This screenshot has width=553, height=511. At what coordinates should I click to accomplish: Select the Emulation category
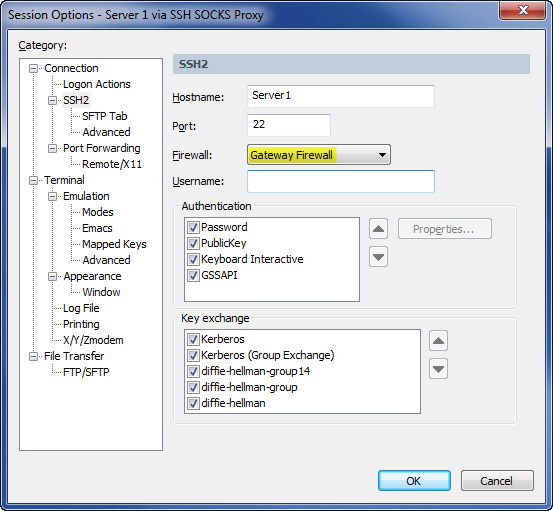[86, 196]
